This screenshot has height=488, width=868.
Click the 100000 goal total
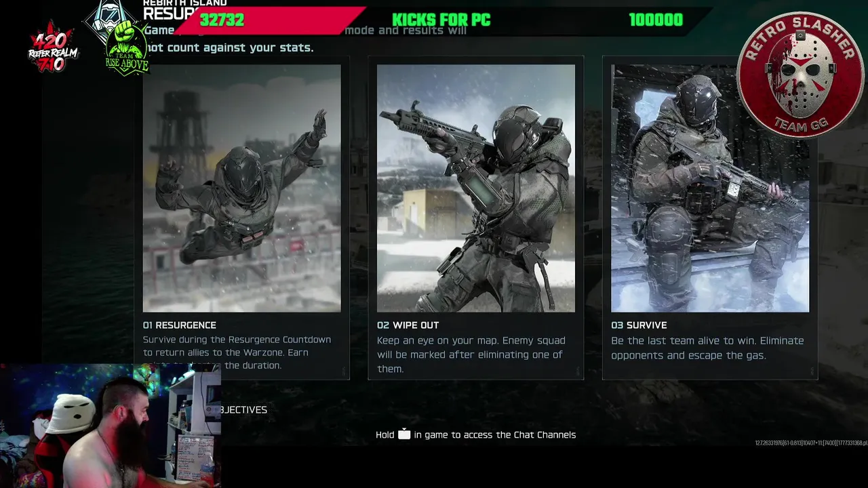[656, 20]
